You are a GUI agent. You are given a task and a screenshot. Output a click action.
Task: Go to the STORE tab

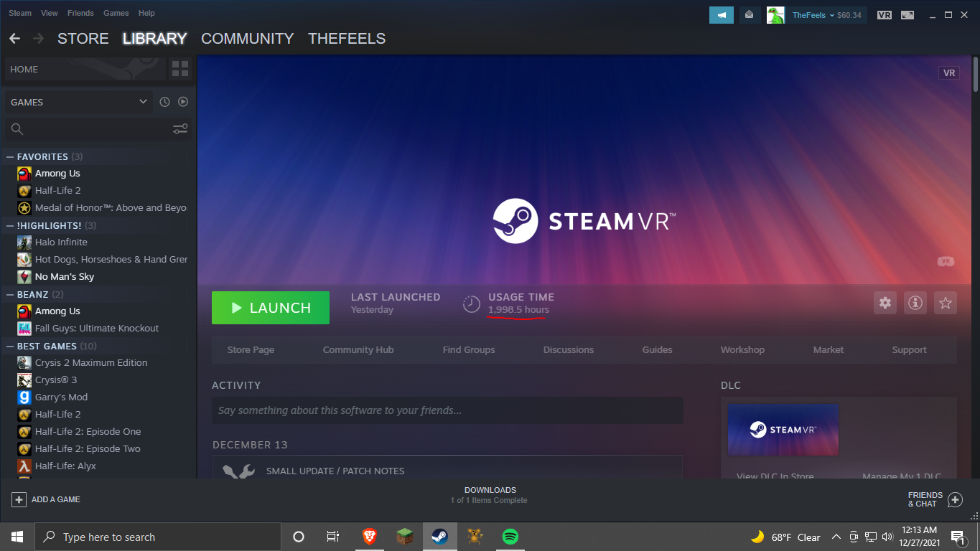[83, 39]
